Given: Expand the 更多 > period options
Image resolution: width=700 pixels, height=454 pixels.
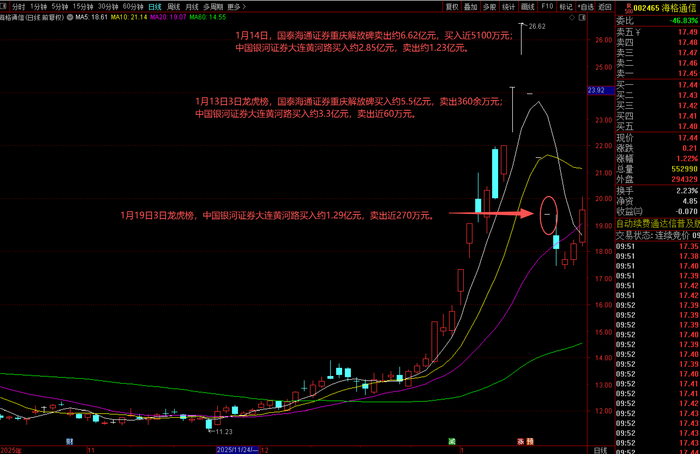Looking at the screenshot, I should click(x=237, y=7).
